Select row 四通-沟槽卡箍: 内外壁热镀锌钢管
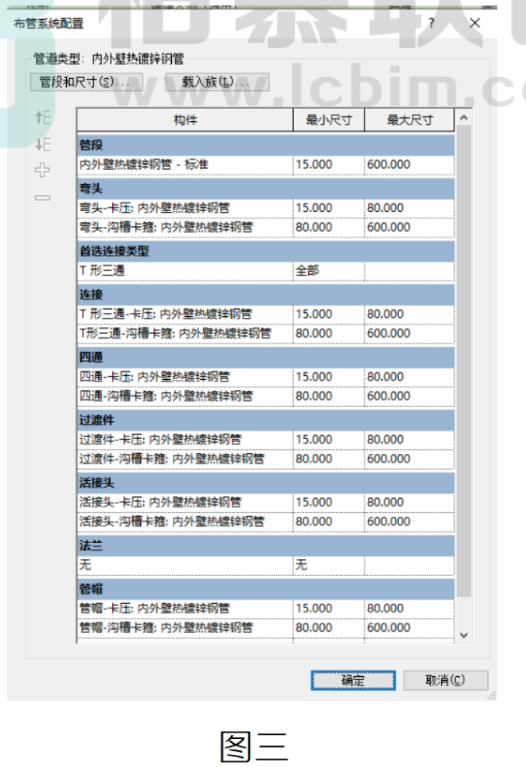 pyautogui.click(x=266, y=396)
